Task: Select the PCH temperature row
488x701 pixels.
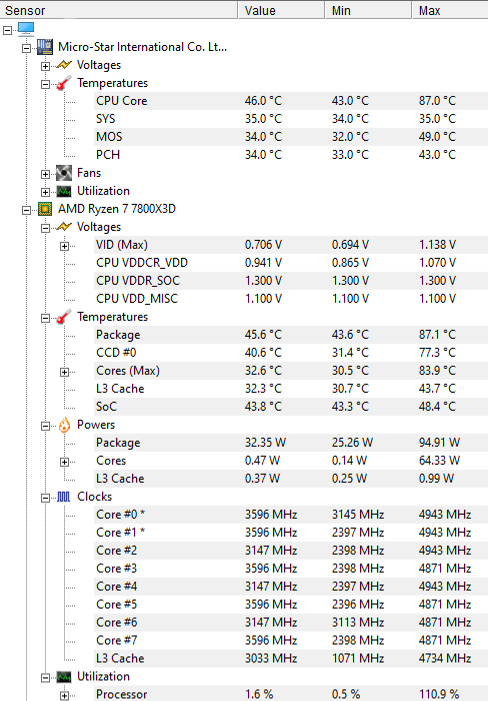Action: pyautogui.click(x=291, y=155)
